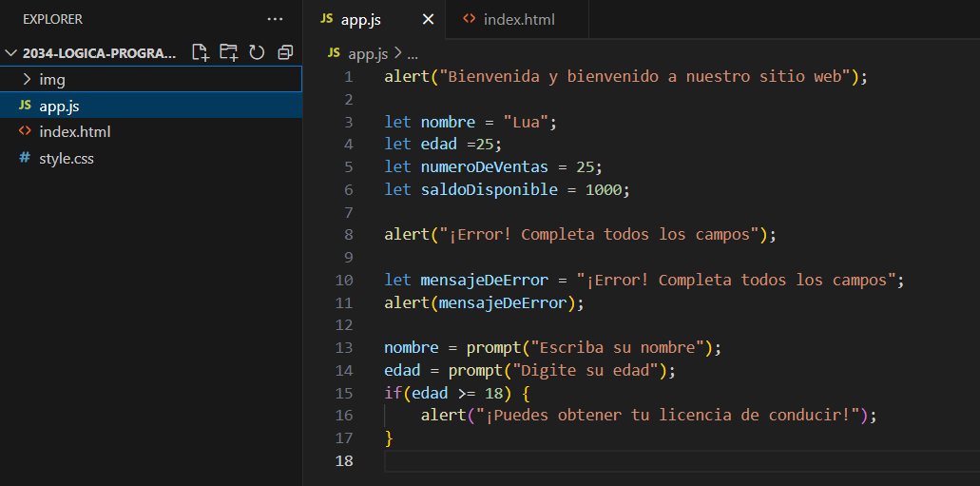Click mensajeDeError declaration on line 10

[x=485, y=280]
